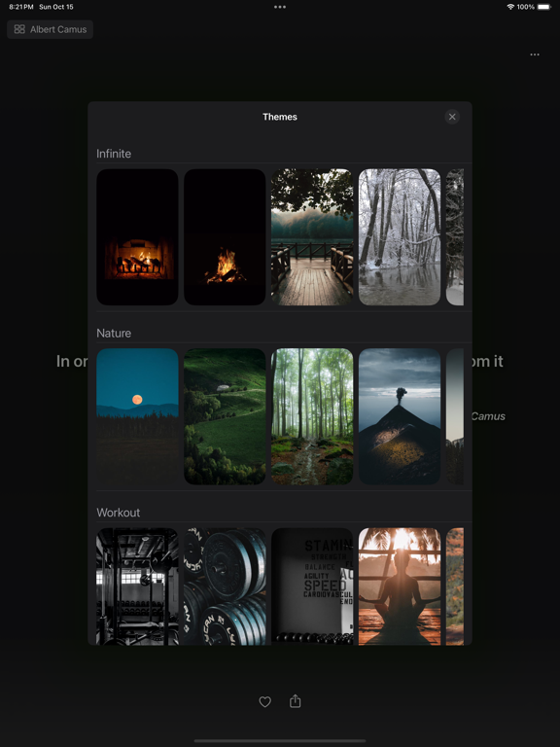Select the black-and-white gym rack theme
The height and width of the screenshot is (747, 560).
(137, 587)
